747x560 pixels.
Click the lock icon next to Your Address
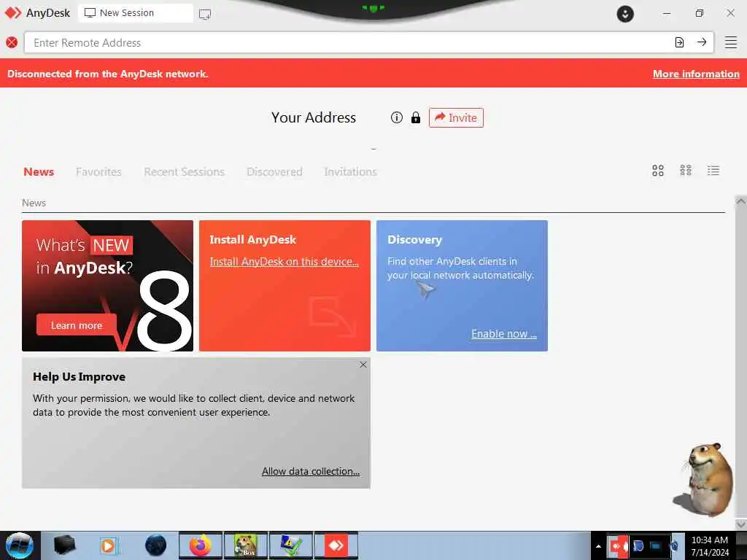[416, 117]
